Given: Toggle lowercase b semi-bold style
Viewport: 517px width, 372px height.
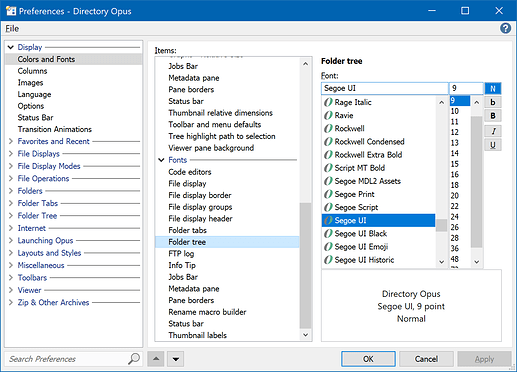Looking at the screenshot, I should coord(493,102).
